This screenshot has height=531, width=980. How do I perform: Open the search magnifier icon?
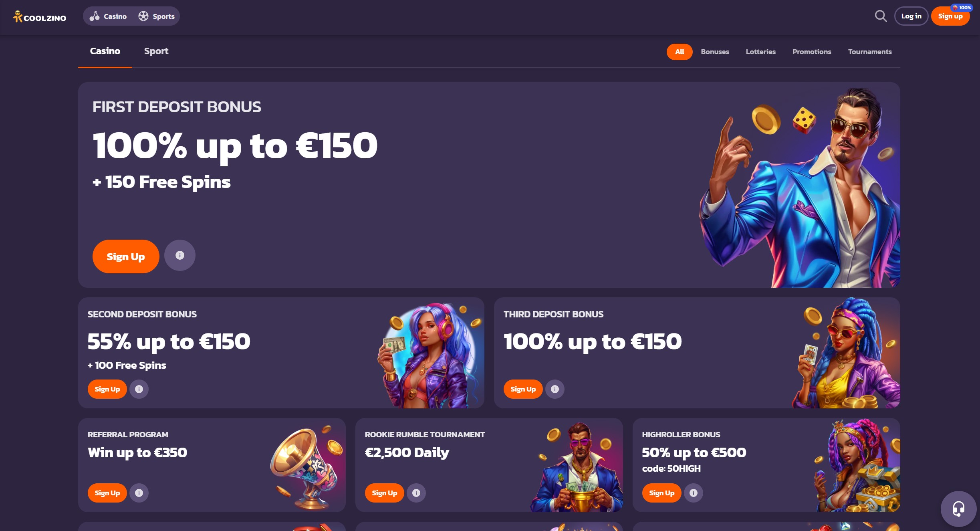881,16
